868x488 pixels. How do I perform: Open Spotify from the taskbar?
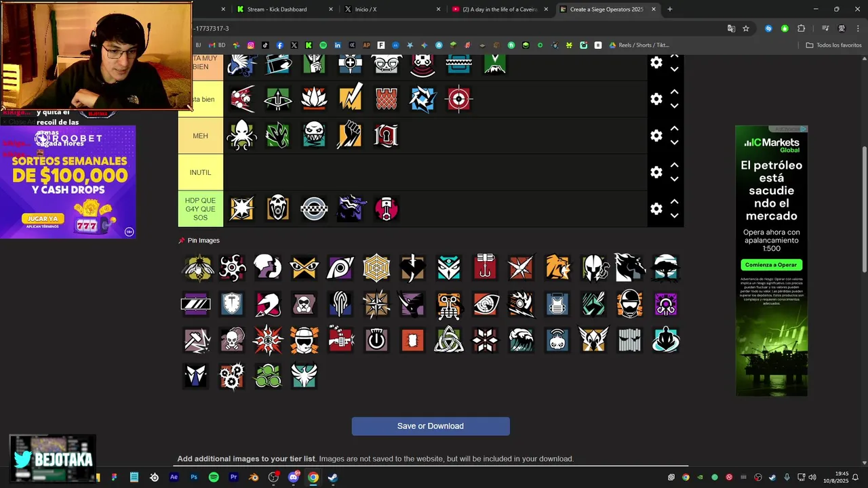point(214,477)
